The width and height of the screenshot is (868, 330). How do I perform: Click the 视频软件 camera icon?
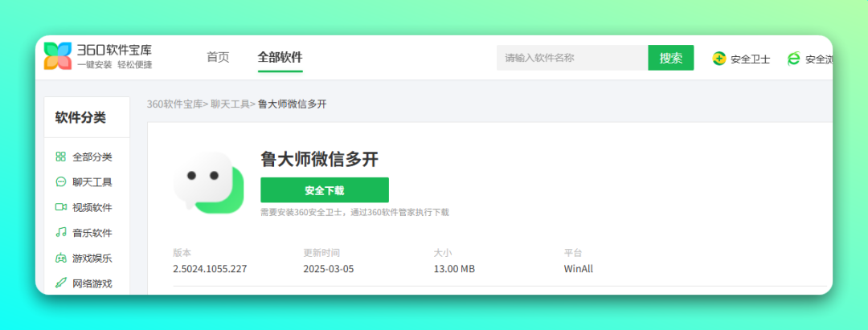point(61,207)
